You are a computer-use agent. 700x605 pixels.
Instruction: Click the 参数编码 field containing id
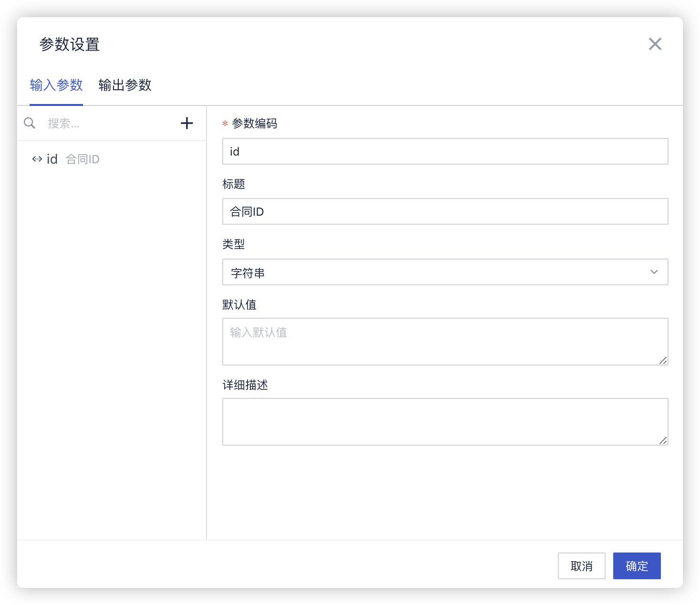[x=445, y=151]
